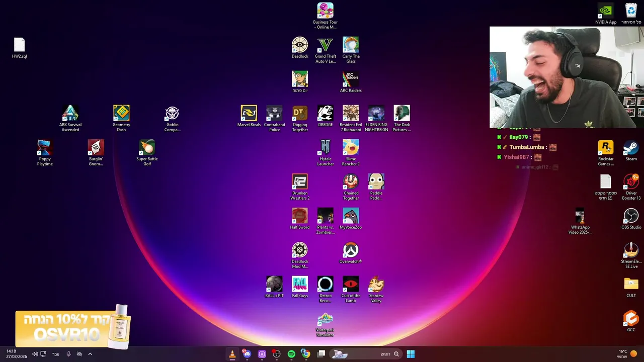The width and height of the screenshot is (644, 362).
Task: Select the Goblin Company shortcut
Action: 172,118
